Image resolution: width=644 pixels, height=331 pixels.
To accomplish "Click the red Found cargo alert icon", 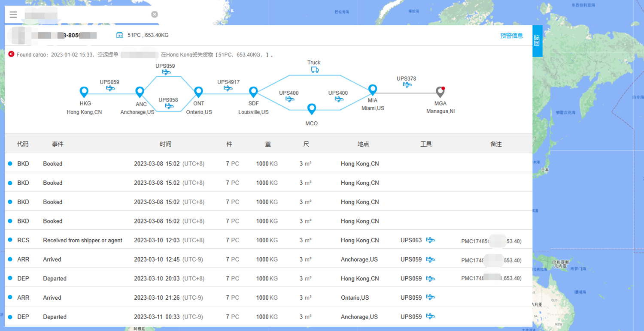I will [11, 54].
